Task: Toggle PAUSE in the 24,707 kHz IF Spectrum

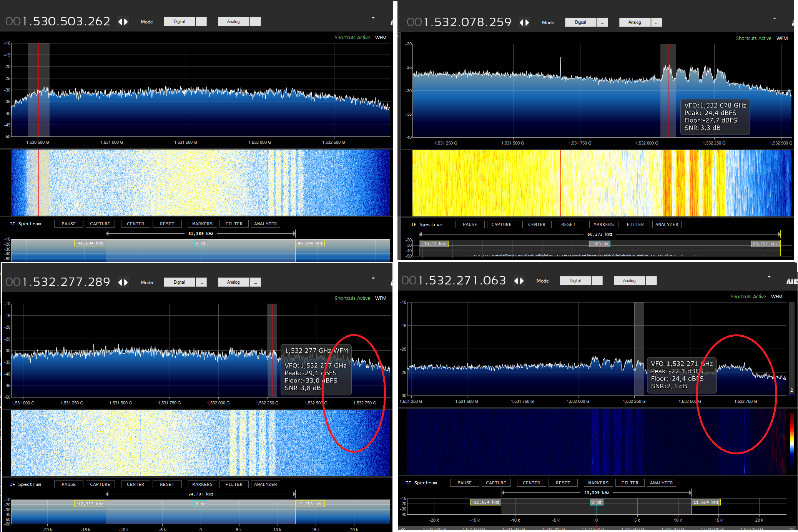Action: click(68, 484)
